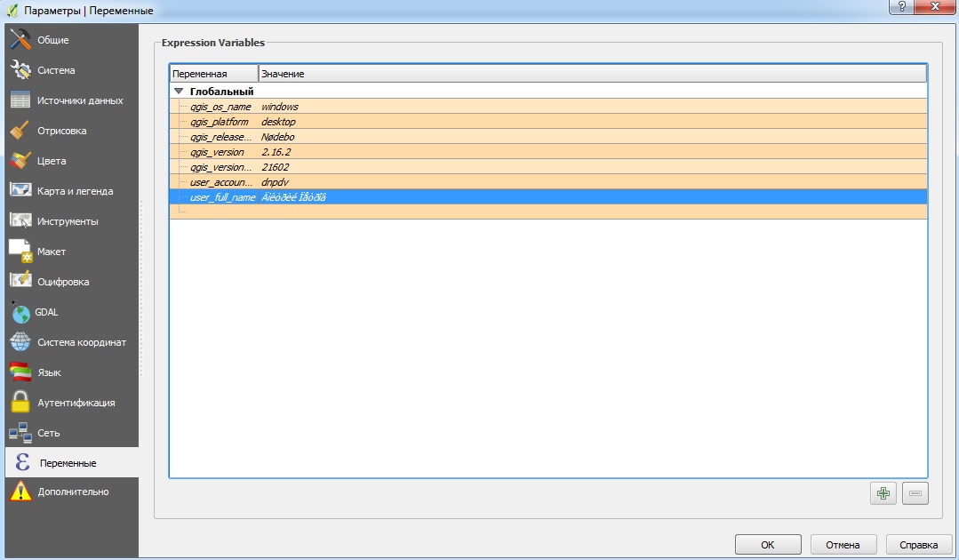
Task: Select the Аутентификация padlock icon
Action: (x=20, y=402)
